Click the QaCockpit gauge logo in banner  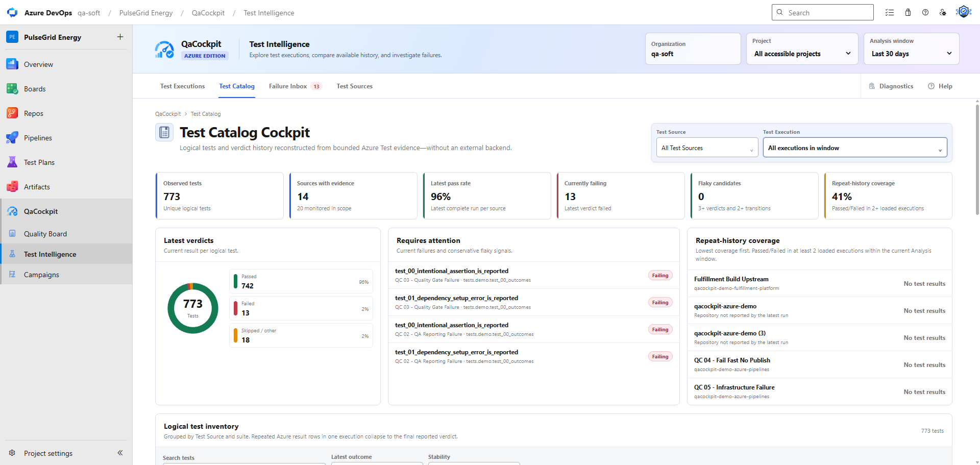pyautogui.click(x=164, y=50)
